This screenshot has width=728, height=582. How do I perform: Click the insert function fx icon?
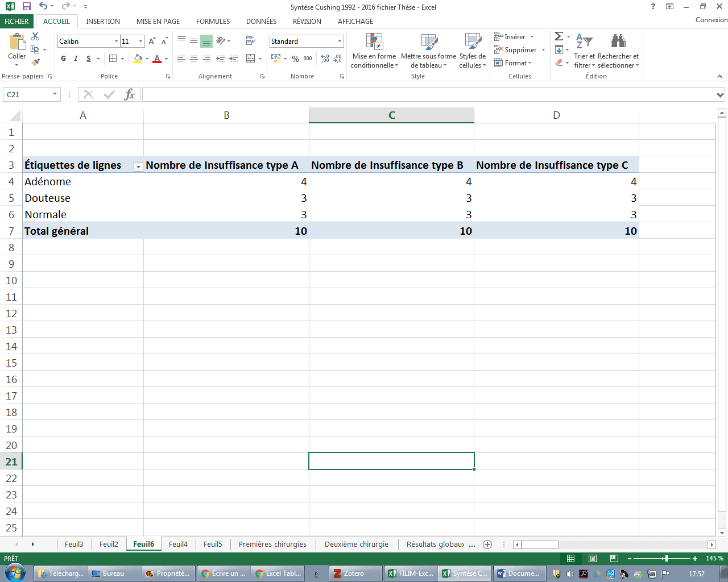130,94
